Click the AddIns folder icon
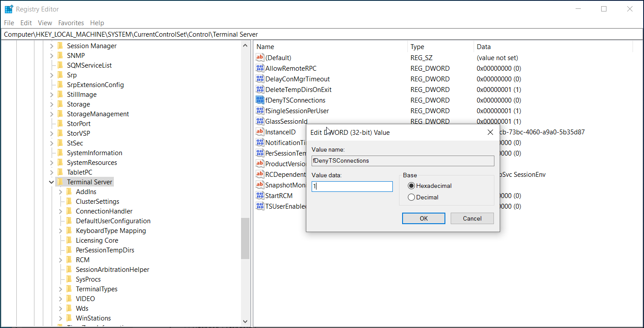644x328 pixels. [69, 192]
